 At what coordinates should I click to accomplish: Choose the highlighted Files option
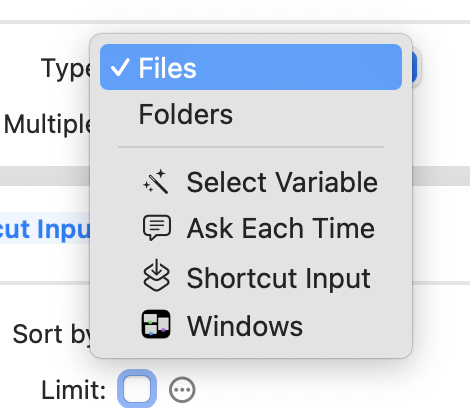click(251, 67)
